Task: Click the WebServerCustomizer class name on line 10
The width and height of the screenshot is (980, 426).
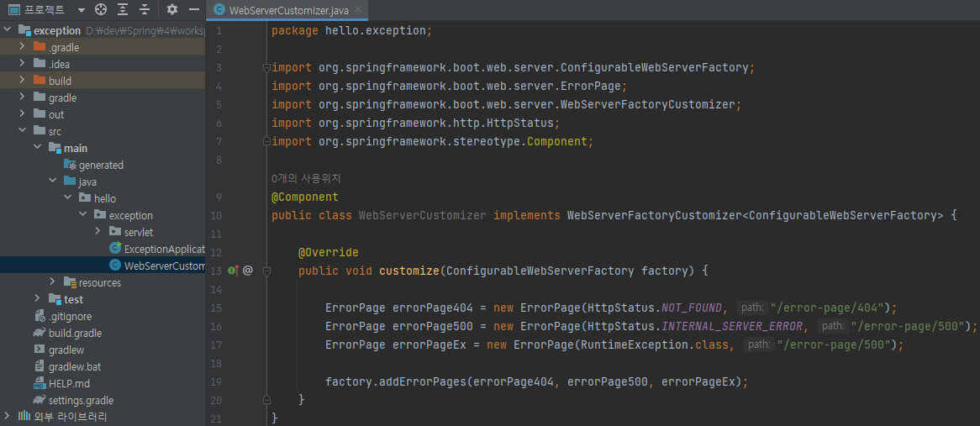Action: coord(423,215)
